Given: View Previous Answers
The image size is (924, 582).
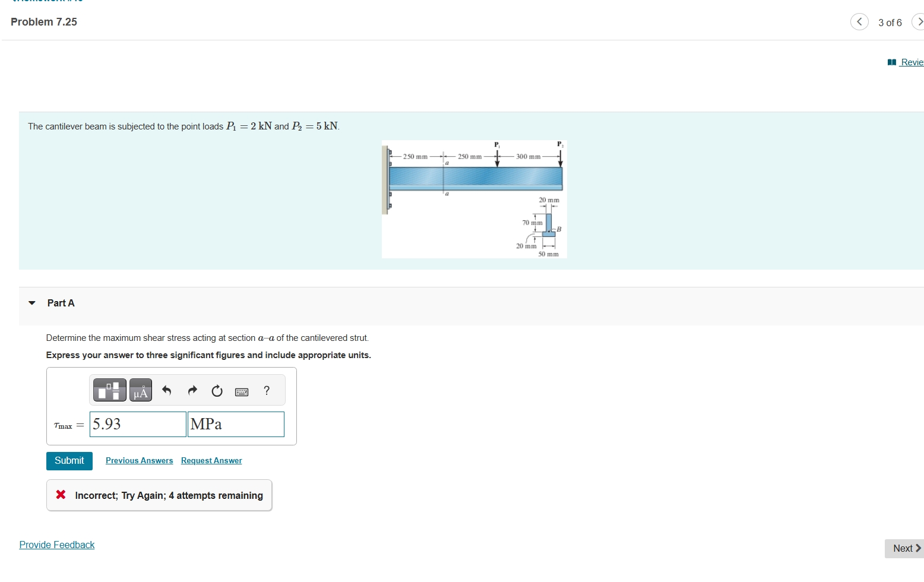Looking at the screenshot, I should [139, 461].
